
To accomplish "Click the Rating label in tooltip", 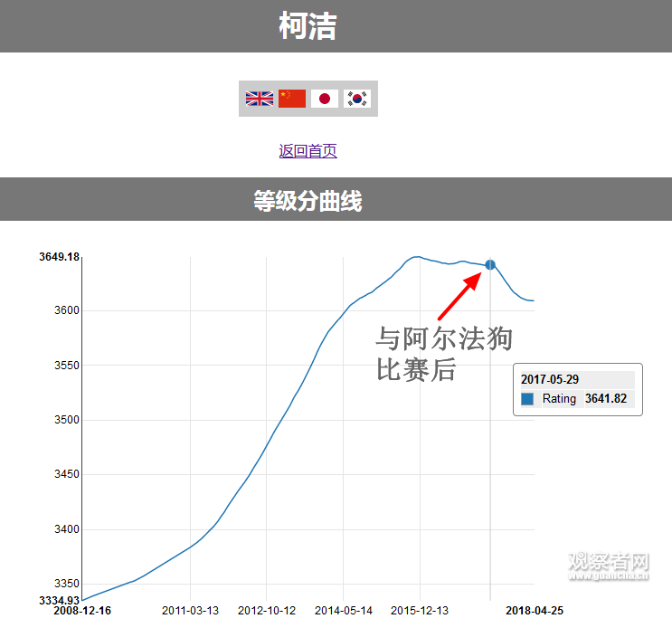I will 559,399.
